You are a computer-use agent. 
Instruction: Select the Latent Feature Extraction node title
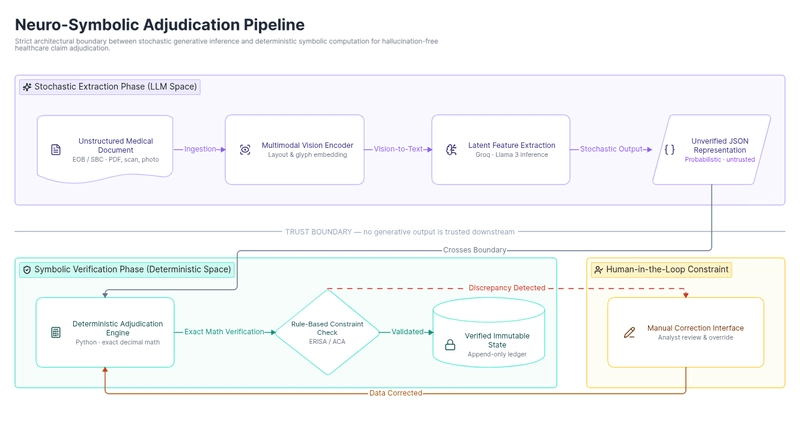pos(512,145)
